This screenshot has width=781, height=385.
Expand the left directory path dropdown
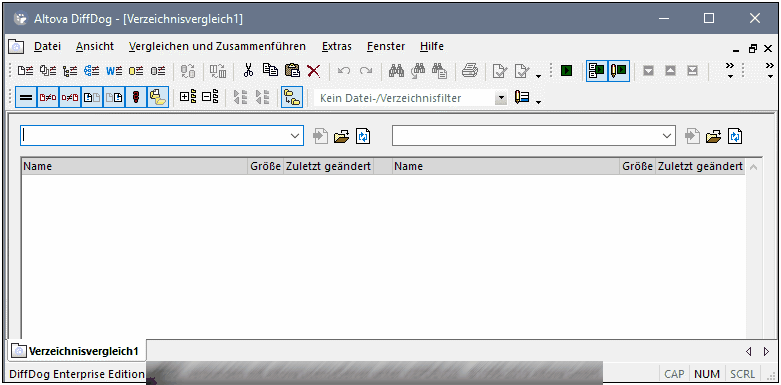click(x=294, y=136)
